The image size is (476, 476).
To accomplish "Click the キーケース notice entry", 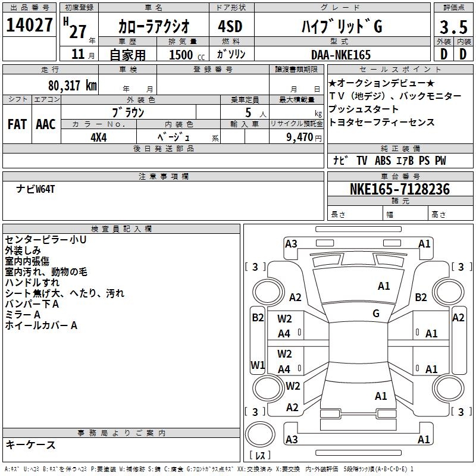I will pos(31,444).
